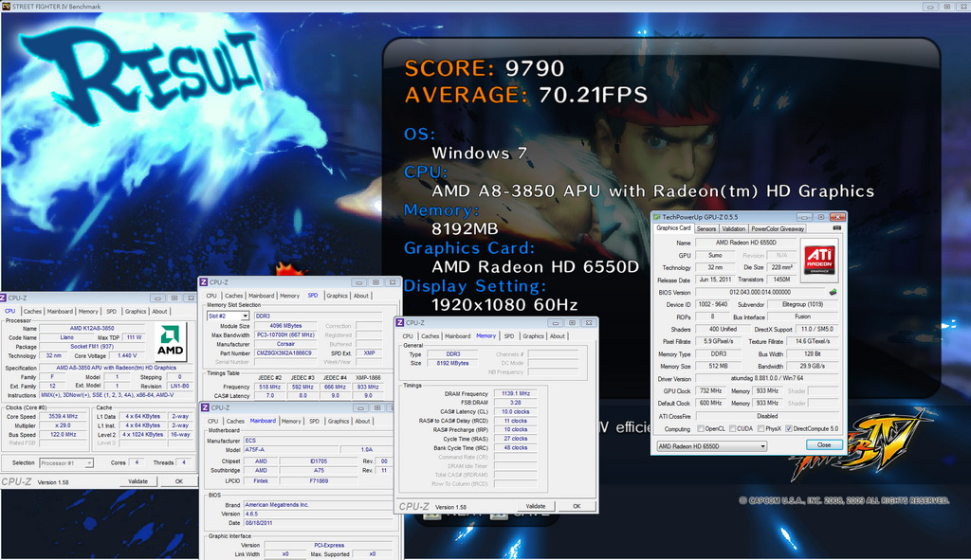This screenshot has width=971, height=560.
Task: Open Memory tab in the CPU-Z processor window
Action: (88, 311)
